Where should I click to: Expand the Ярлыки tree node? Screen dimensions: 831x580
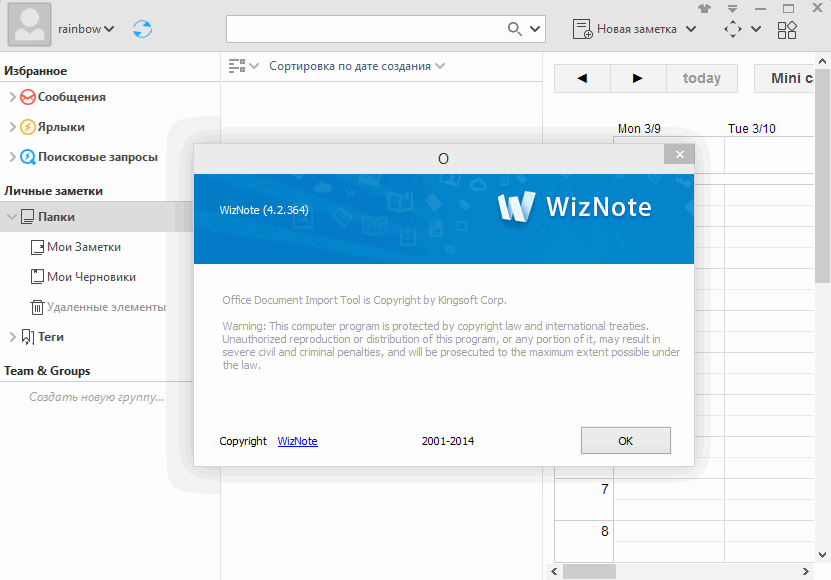[12, 127]
